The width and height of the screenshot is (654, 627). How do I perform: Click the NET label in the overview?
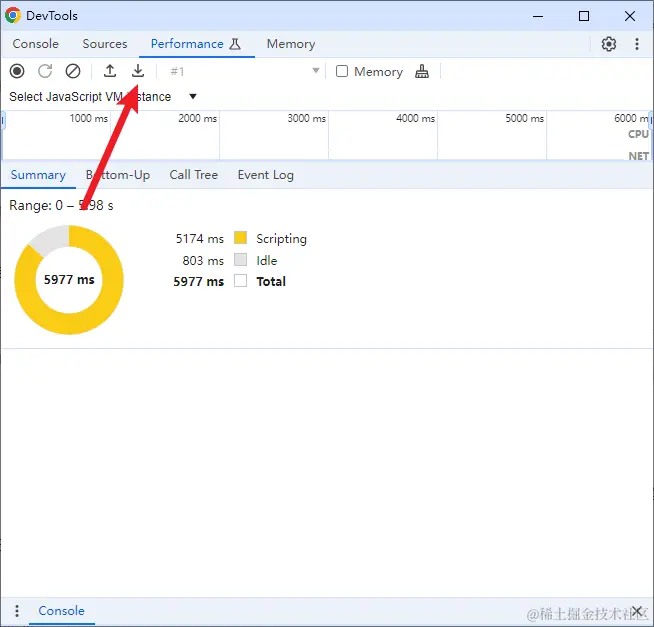(x=639, y=156)
